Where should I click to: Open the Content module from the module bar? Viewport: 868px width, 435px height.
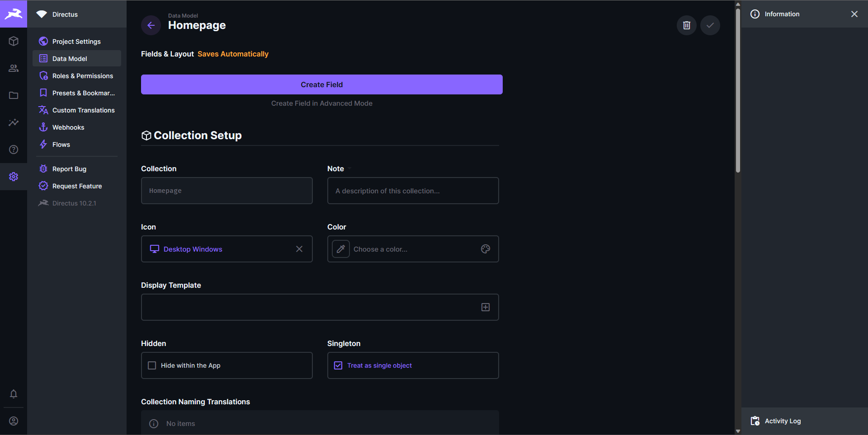coord(14,41)
